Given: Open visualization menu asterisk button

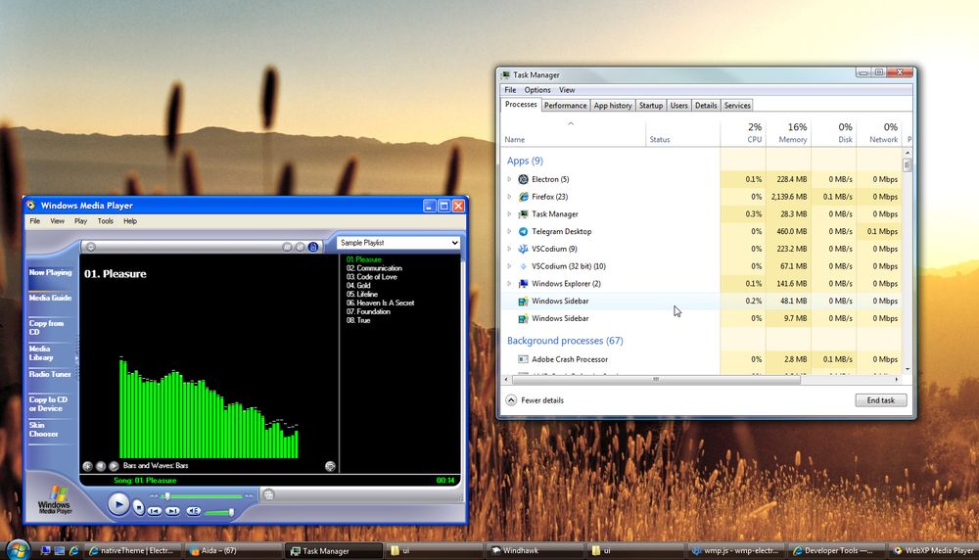Looking at the screenshot, I should click(x=87, y=466).
